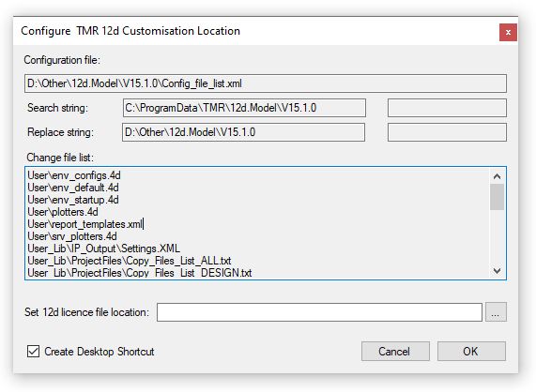The height and width of the screenshot is (392, 536).
Task: Click the Cancel button
Action: pyautogui.click(x=395, y=351)
